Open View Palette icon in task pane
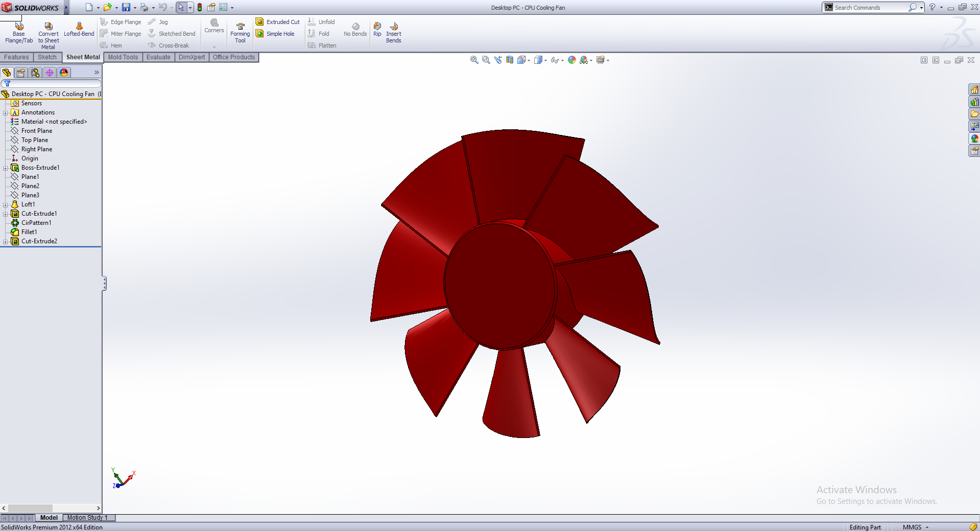Viewport: 980px width, 531px height. [x=974, y=126]
